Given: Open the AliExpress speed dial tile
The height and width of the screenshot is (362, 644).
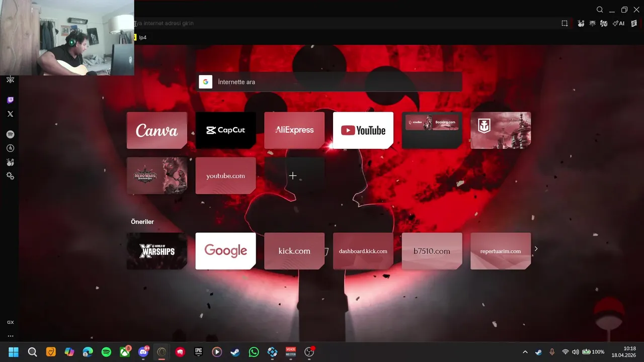Looking at the screenshot, I should click(294, 130).
